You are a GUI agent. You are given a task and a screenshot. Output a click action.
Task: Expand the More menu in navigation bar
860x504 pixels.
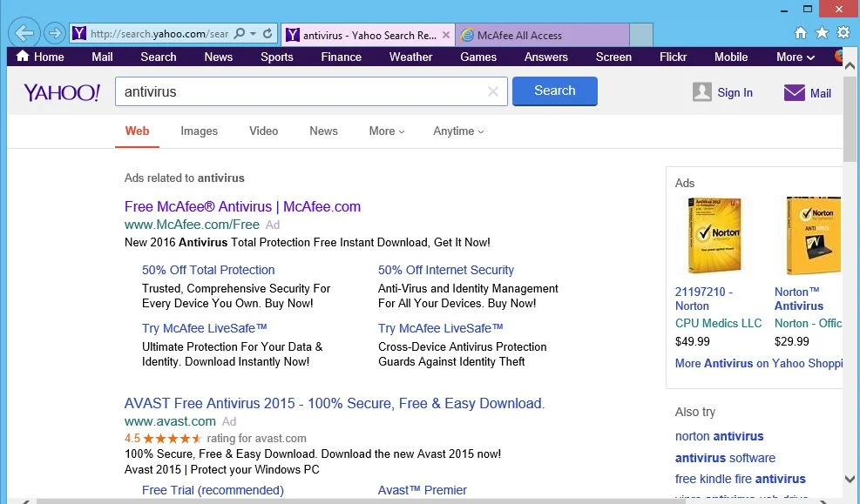[796, 57]
